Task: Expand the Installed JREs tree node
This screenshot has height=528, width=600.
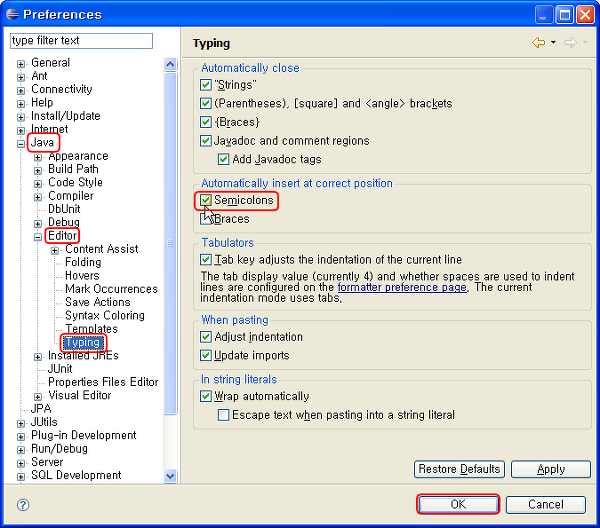Action: coord(38,357)
